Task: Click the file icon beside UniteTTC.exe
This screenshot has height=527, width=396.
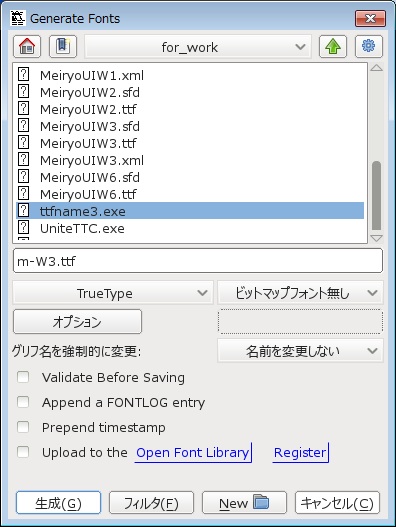Action: (23, 227)
